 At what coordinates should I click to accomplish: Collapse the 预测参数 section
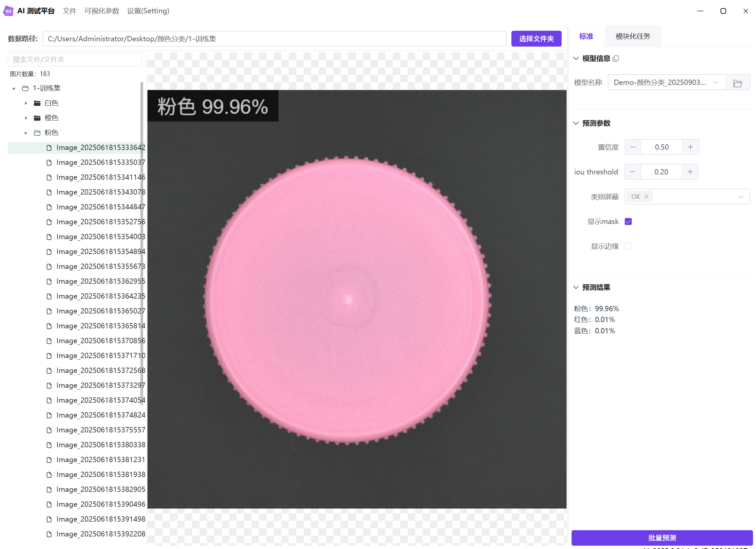(576, 123)
